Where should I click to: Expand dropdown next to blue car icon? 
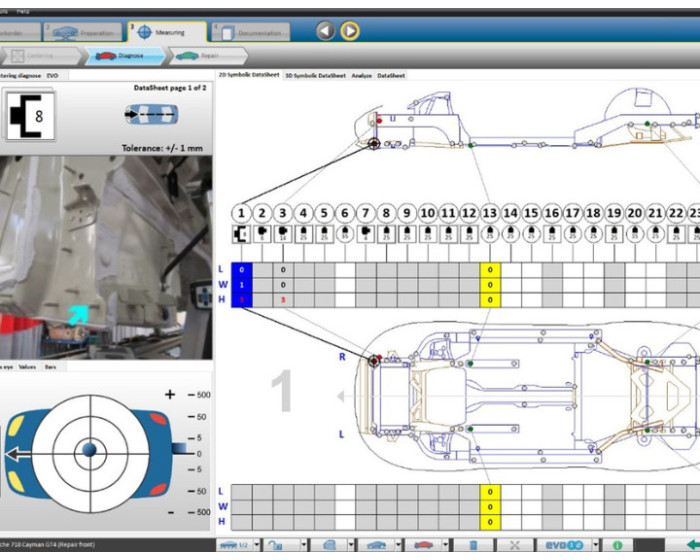point(398,545)
